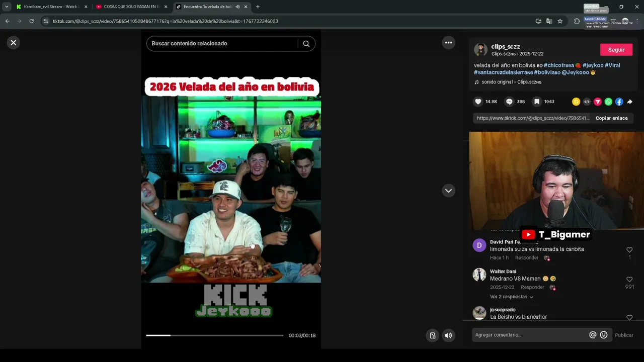Click the Seguir follow button
Viewport: 644px width, 362px height.
tap(616, 50)
